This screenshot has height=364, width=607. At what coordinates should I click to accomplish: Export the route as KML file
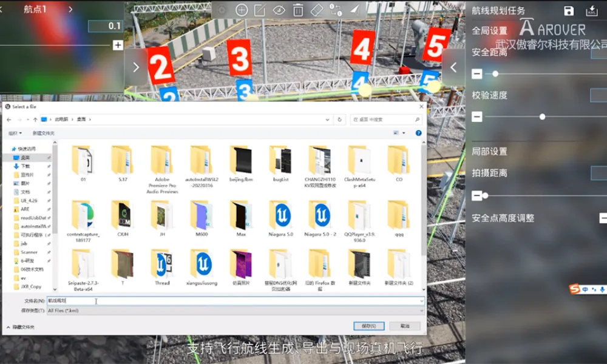(591, 11)
